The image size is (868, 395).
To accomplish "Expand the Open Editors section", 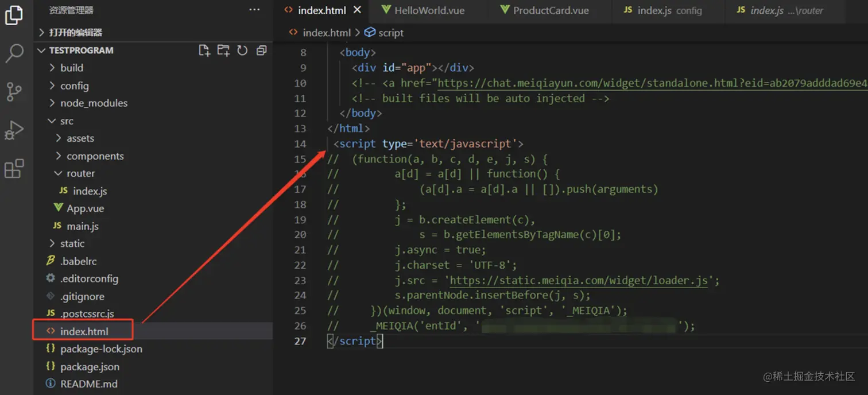I will click(153, 32).
